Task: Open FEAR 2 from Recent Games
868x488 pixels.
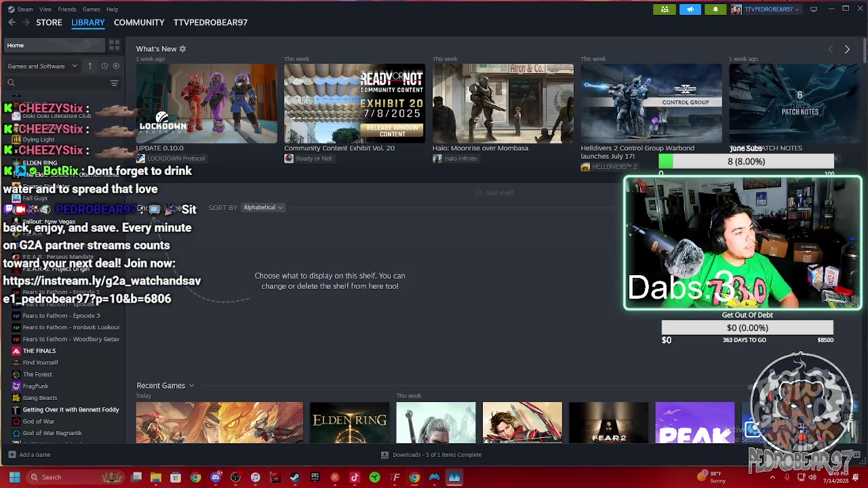Action: (608, 422)
